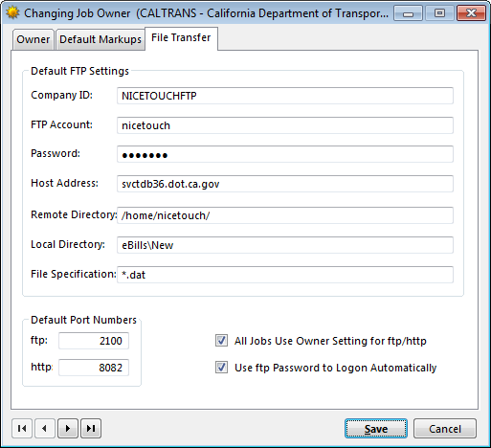Save the job owner changes

point(376,429)
